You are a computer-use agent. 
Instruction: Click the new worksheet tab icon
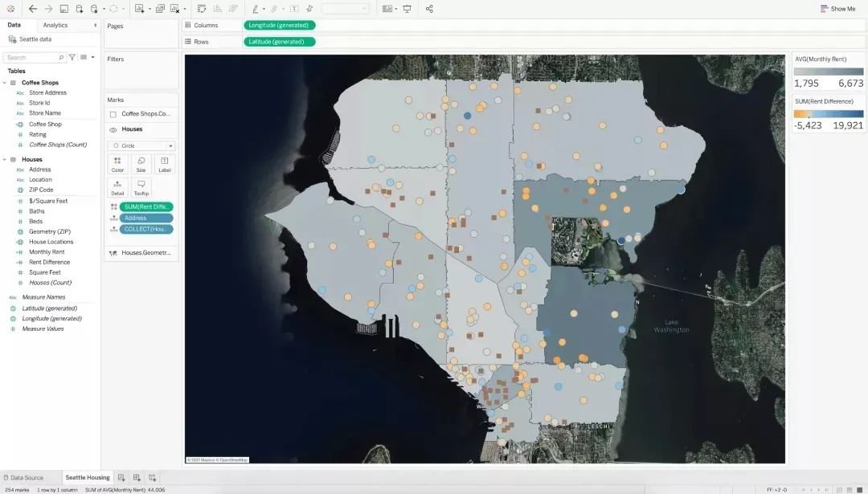(x=121, y=477)
